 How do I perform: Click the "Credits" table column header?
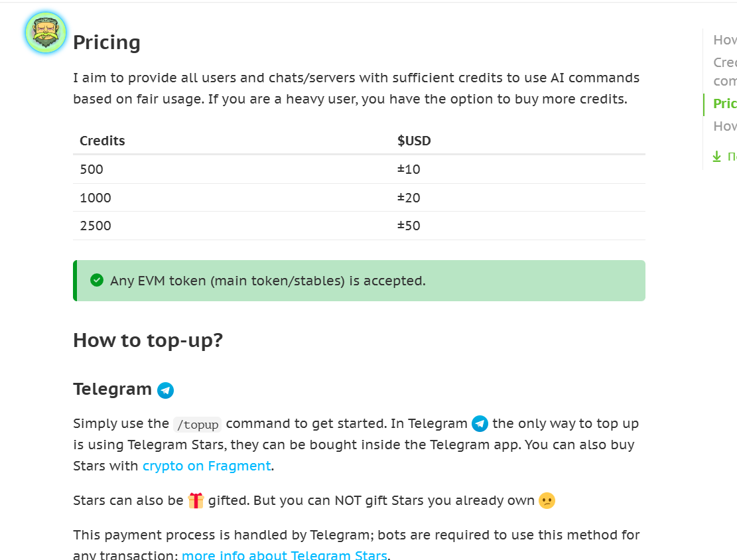point(102,141)
